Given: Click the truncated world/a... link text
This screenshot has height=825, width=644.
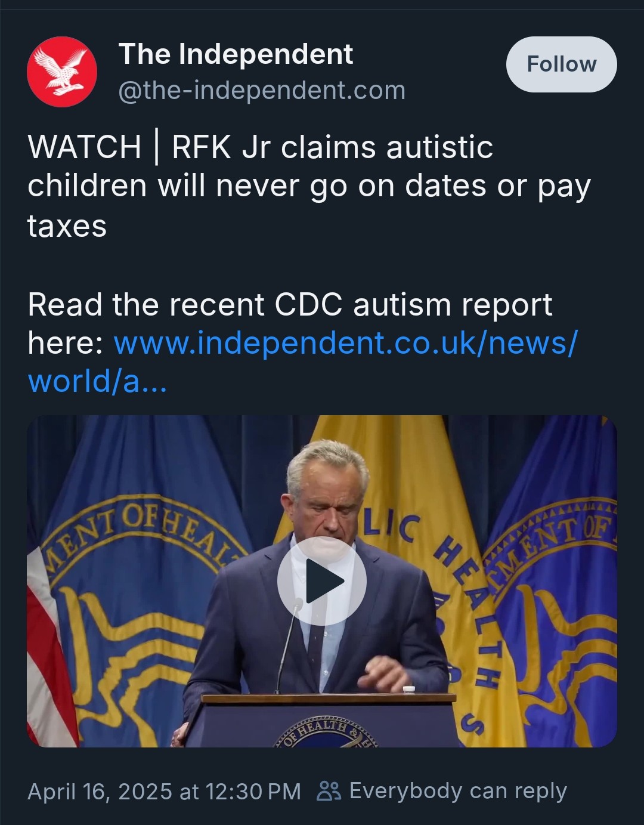Looking at the screenshot, I should pyautogui.click(x=97, y=381).
